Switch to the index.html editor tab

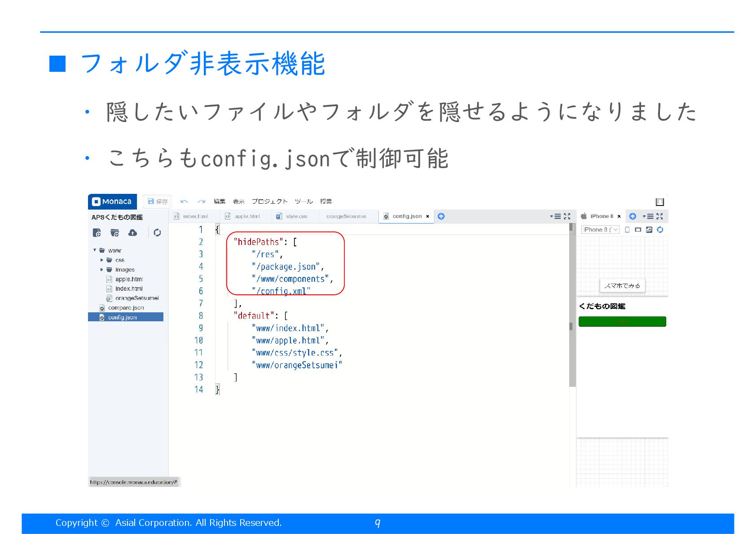tap(195, 216)
